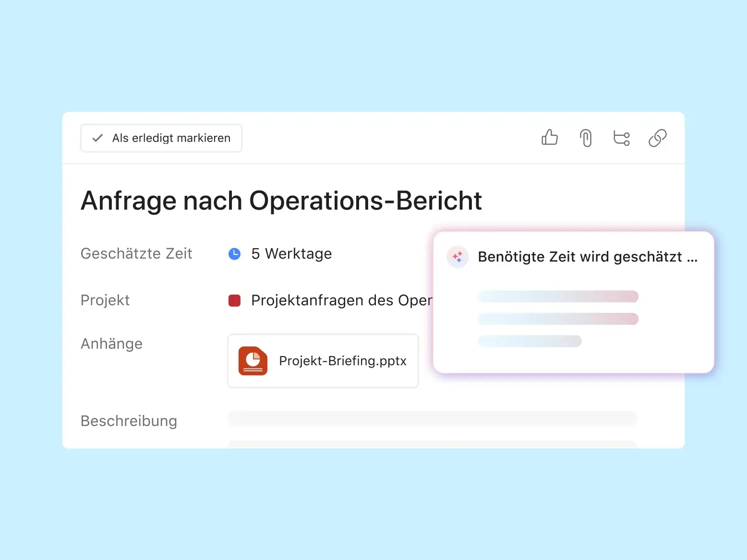
Task: Click the AI sparkle icon in popup
Action: tap(458, 257)
